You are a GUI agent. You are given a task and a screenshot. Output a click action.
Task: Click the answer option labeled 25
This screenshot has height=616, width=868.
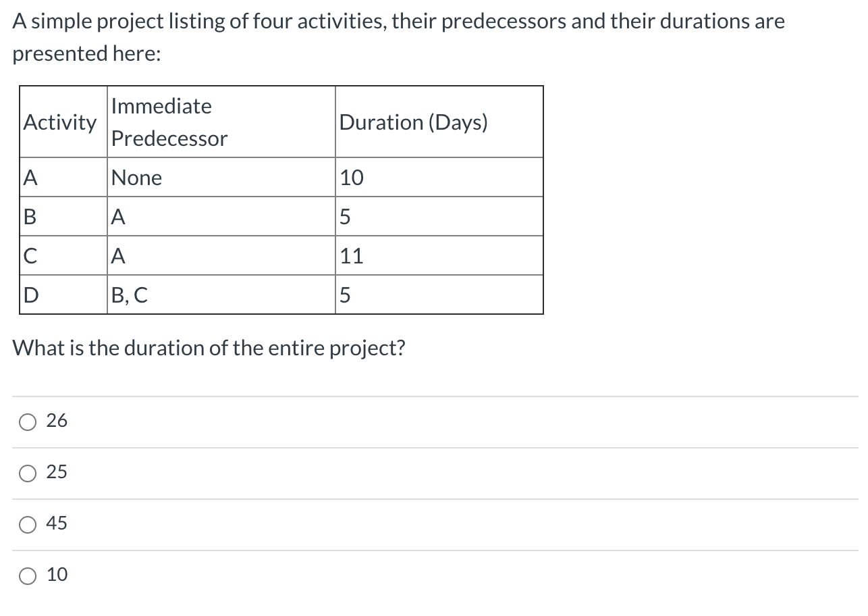pos(57,472)
